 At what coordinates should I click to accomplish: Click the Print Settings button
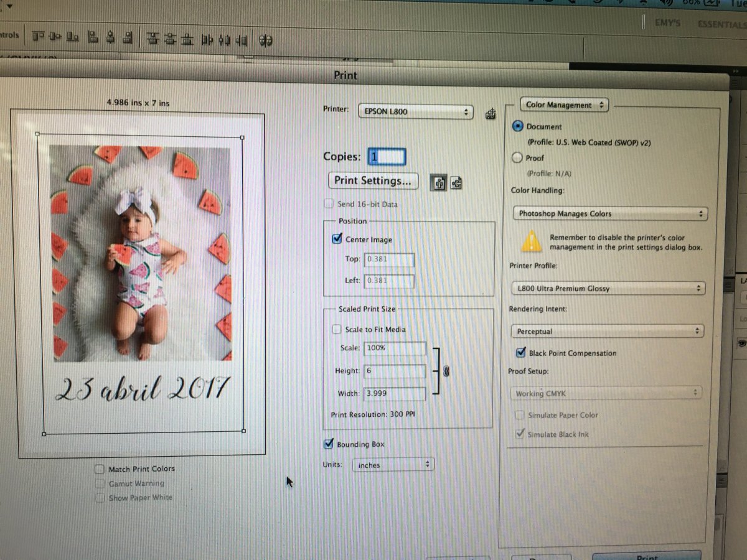373,181
